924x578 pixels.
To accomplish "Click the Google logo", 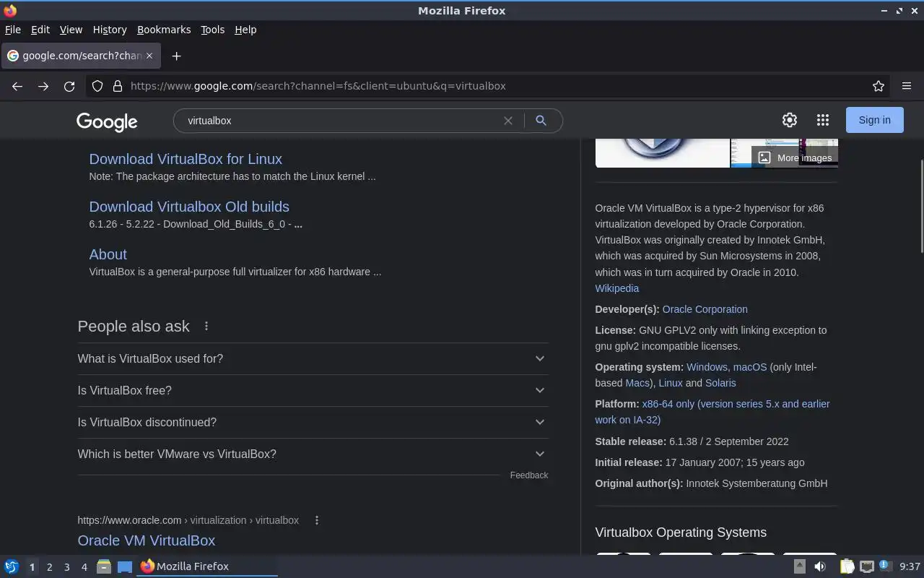I will [107, 121].
